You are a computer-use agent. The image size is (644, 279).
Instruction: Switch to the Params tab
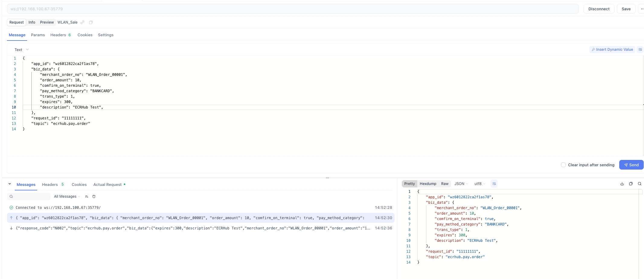coord(38,35)
